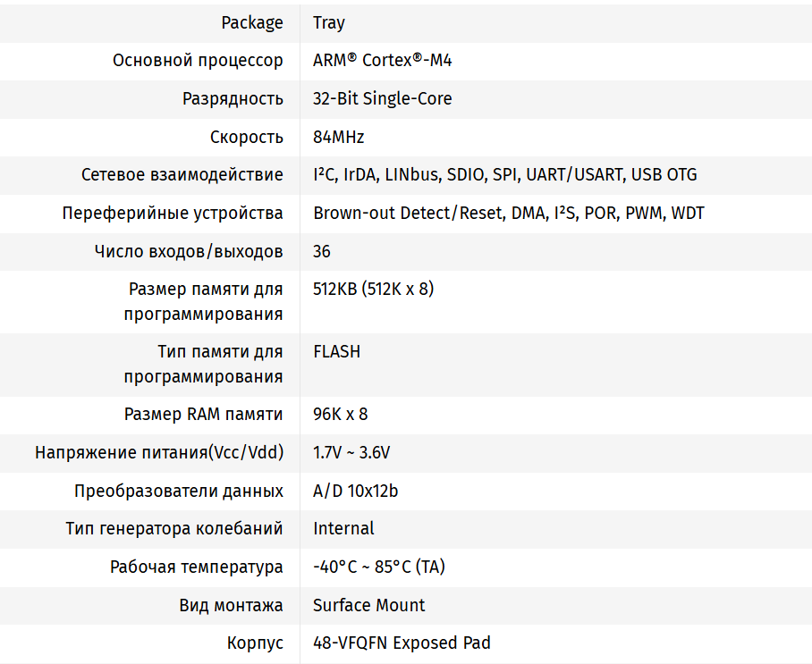Click the "Разрядность" row label
812x664 pixels.
(x=233, y=99)
